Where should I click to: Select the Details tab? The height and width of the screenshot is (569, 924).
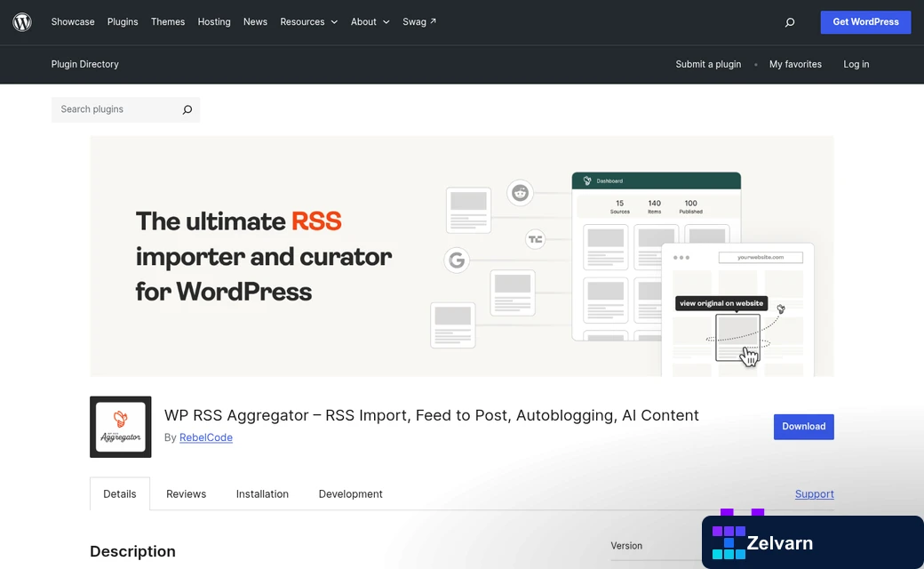(120, 493)
